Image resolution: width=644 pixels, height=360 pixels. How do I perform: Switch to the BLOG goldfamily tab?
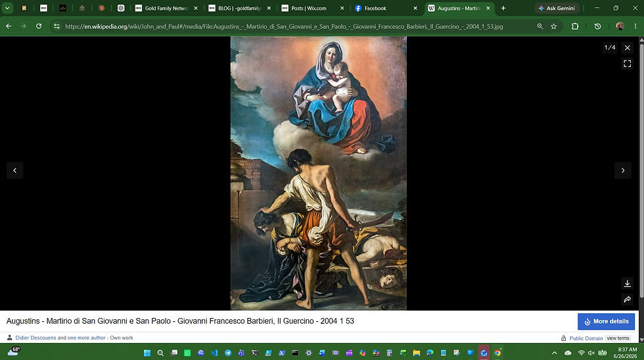click(x=240, y=8)
